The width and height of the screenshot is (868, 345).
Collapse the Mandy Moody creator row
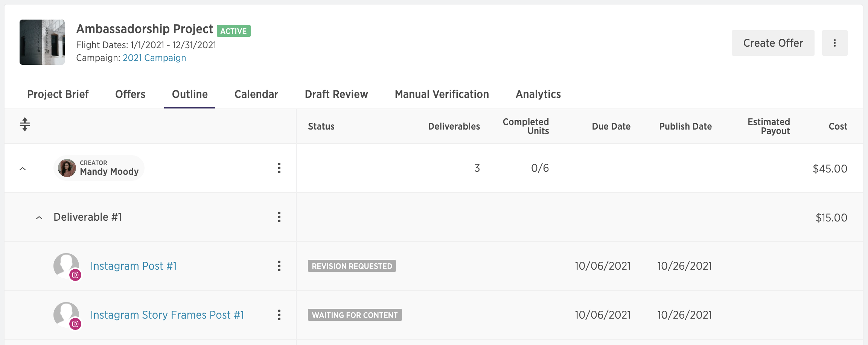(x=23, y=169)
